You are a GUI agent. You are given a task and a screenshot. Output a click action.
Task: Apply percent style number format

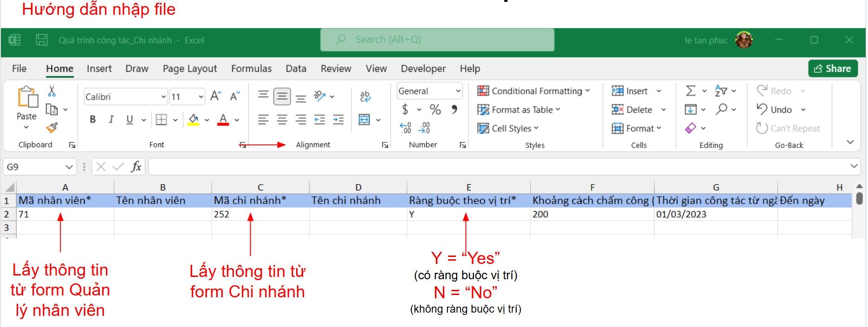(435, 109)
